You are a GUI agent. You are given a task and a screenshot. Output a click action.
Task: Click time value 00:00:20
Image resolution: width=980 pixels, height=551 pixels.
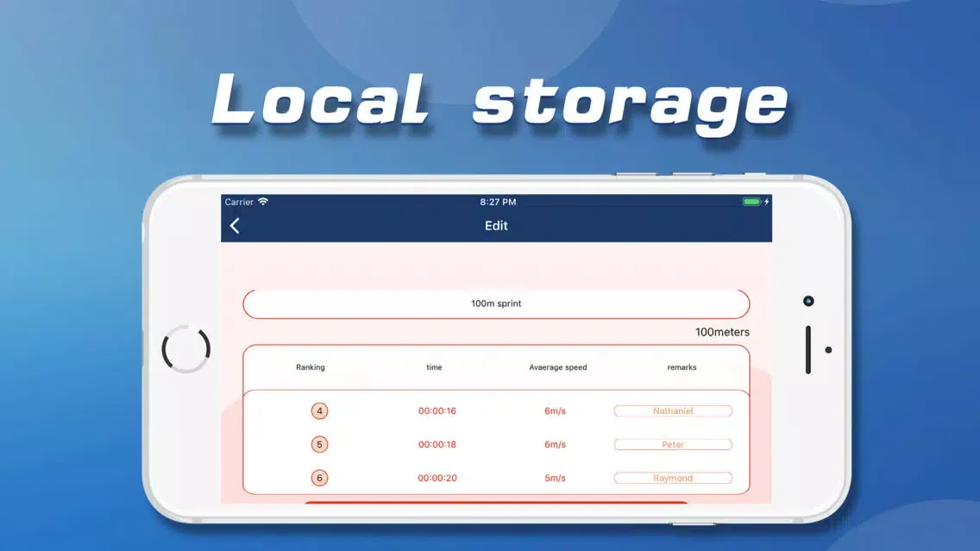437,478
